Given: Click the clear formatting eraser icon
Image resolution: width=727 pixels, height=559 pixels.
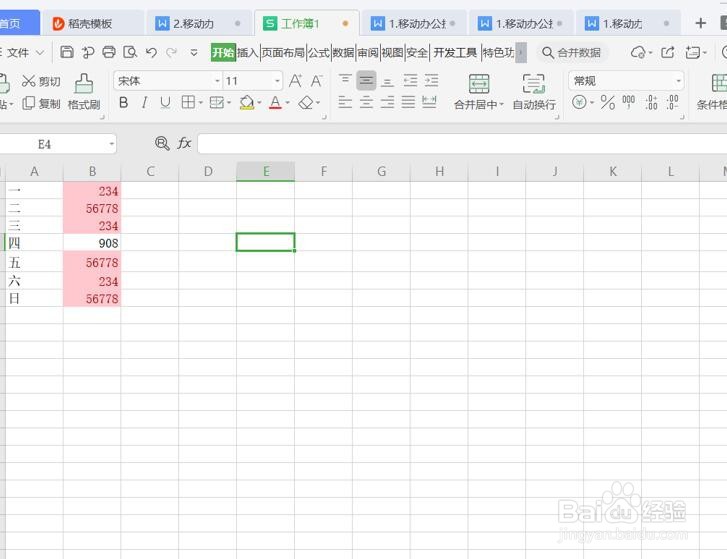Looking at the screenshot, I should 306,102.
